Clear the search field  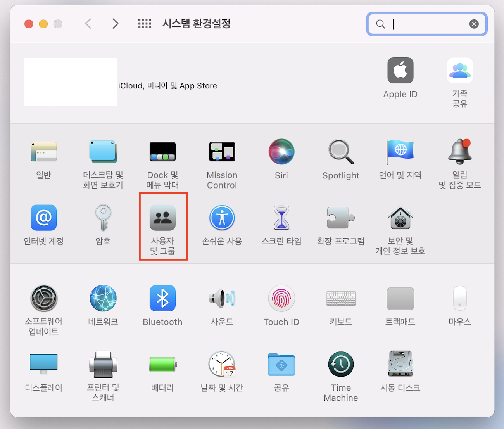474,24
